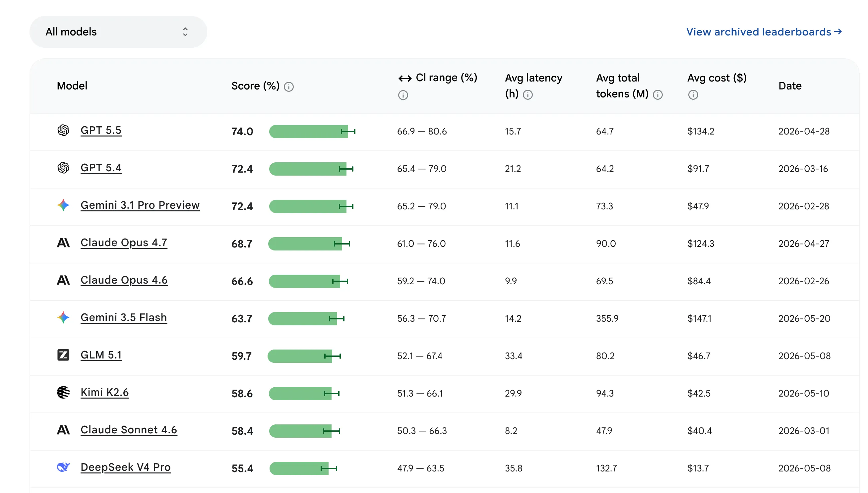Viewport: 868px width, 493px height.
Task: Click the OpenAI logo beside GPT 5.4
Action: coord(63,168)
